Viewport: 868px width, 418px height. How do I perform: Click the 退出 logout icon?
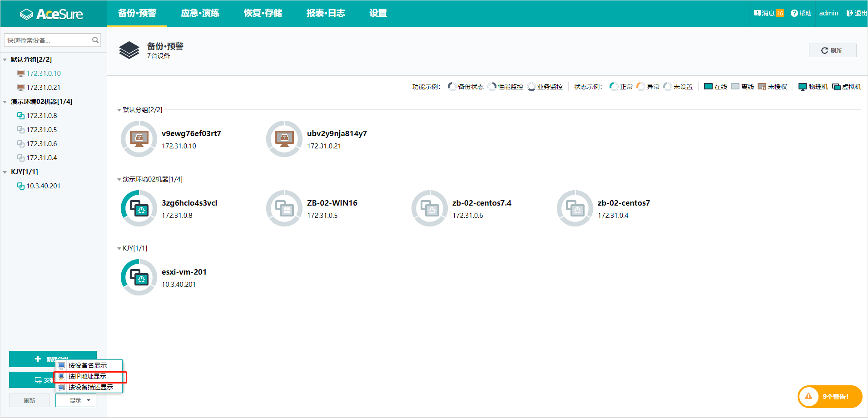click(849, 13)
